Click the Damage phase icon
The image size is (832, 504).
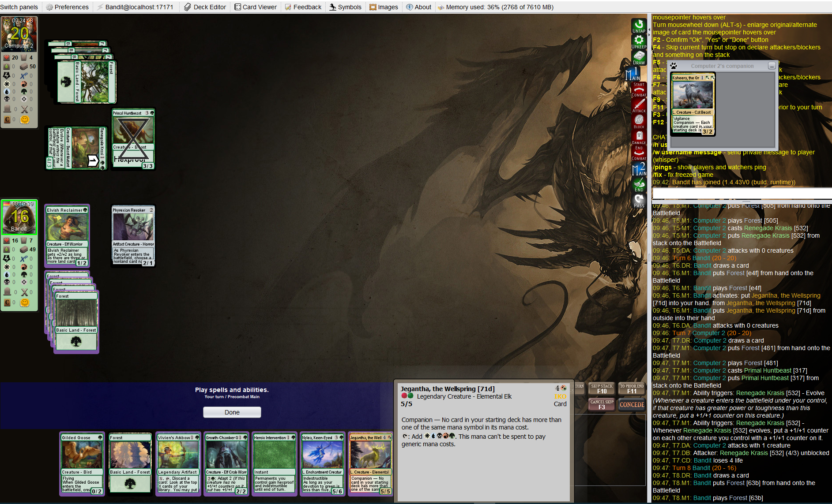[639, 137]
